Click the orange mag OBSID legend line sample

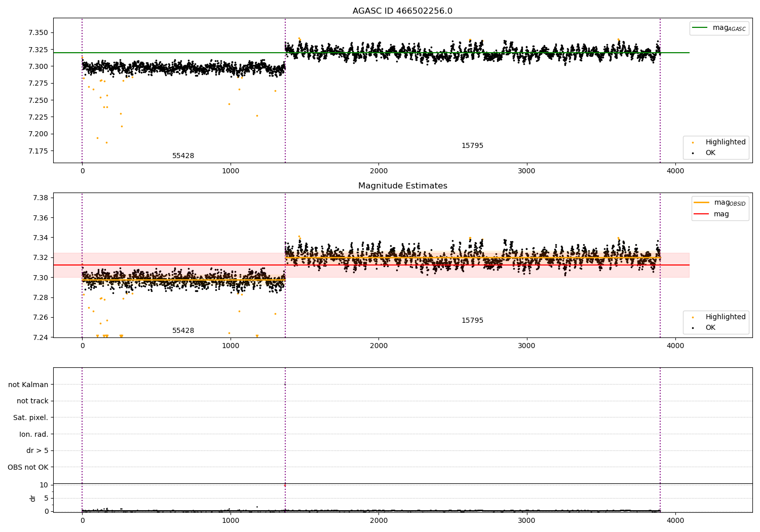coord(702,203)
